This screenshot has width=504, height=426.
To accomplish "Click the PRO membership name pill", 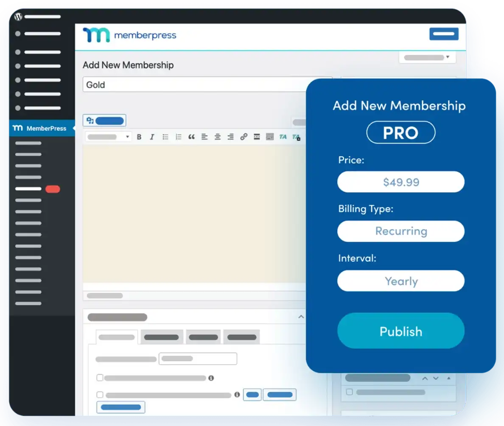I will tap(400, 132).
